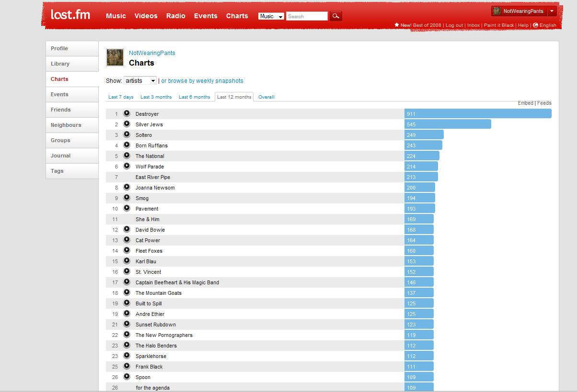Image resolution: width=577 pixels, height=392 pixels.
Task: Click Destroyer's 911 play count bar
Action: [x=477, y=113]
